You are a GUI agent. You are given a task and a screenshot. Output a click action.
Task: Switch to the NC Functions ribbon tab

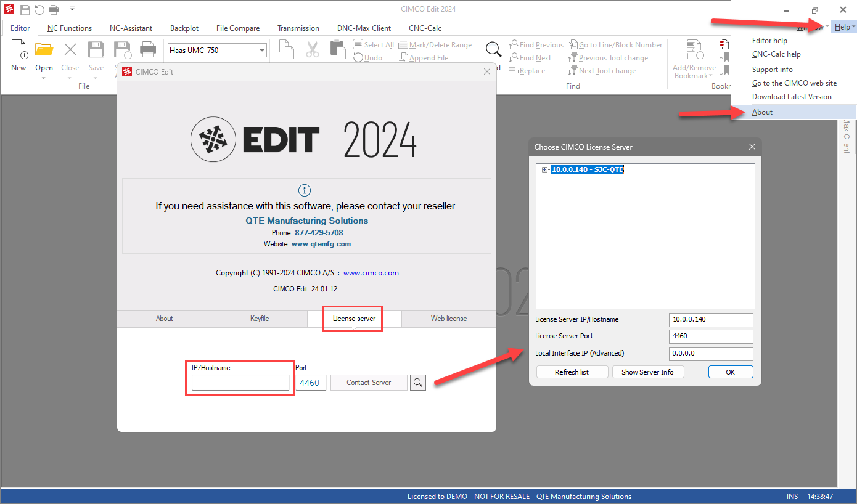click(x=70, y=28)
